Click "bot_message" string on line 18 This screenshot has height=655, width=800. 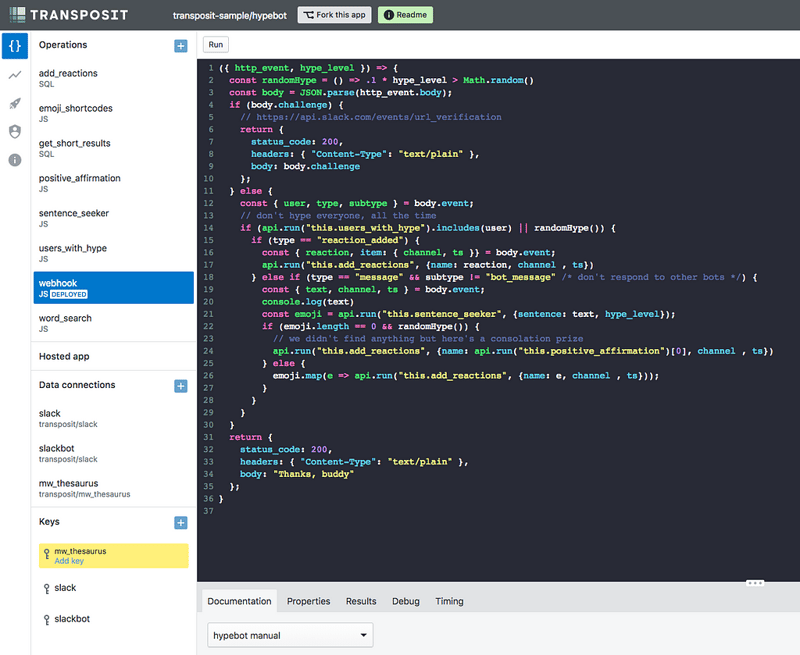520,277
